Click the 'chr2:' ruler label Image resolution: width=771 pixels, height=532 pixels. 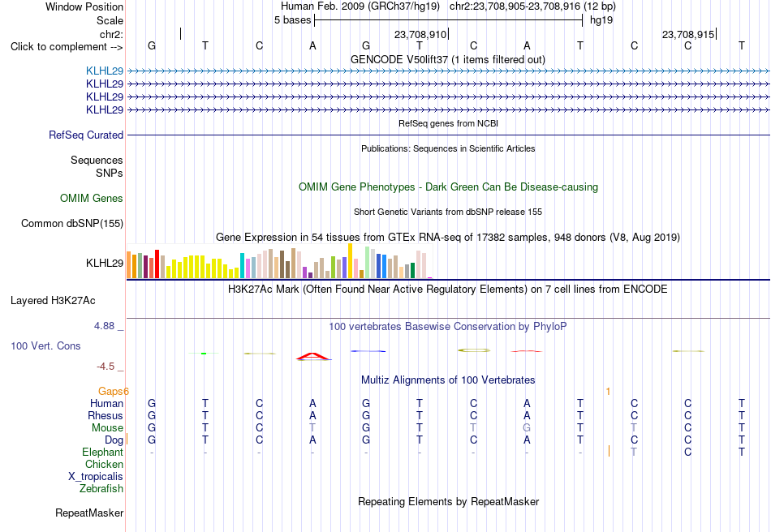tap(111, 34)
